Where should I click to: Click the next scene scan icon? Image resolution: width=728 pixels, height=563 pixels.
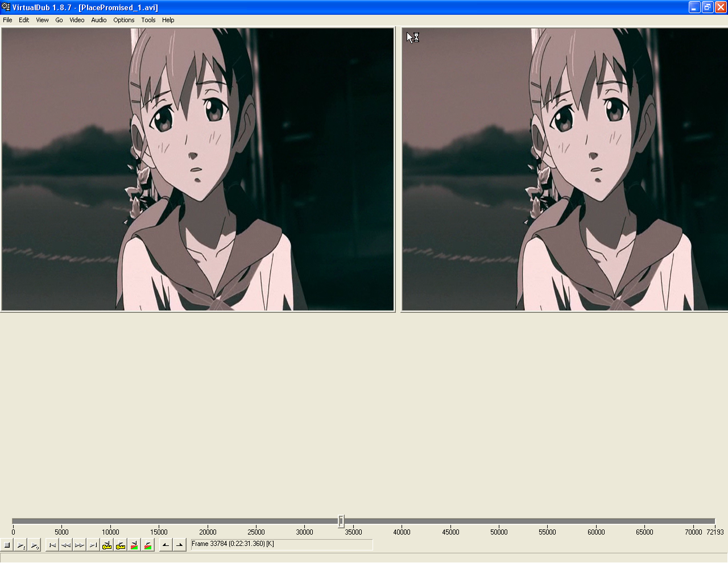(148, 545)
